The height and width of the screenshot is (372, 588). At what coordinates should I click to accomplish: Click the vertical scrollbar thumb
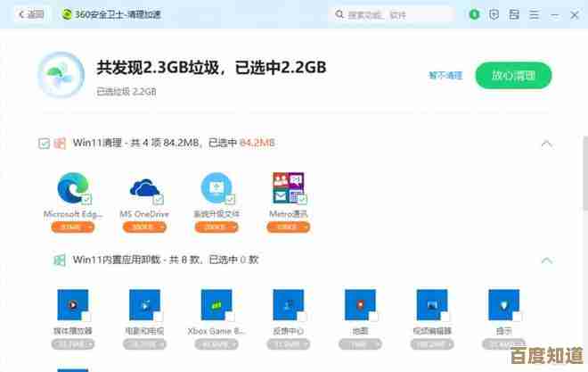(585, 173)
